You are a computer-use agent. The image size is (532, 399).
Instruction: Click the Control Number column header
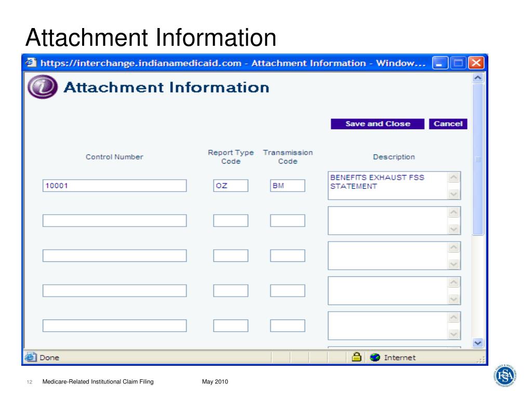[114, 157]
